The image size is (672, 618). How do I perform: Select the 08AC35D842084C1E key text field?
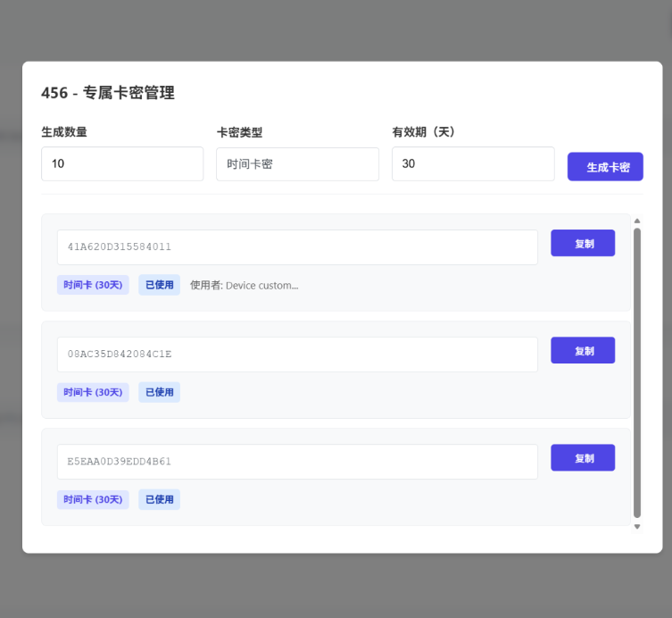tap(297, 355)
